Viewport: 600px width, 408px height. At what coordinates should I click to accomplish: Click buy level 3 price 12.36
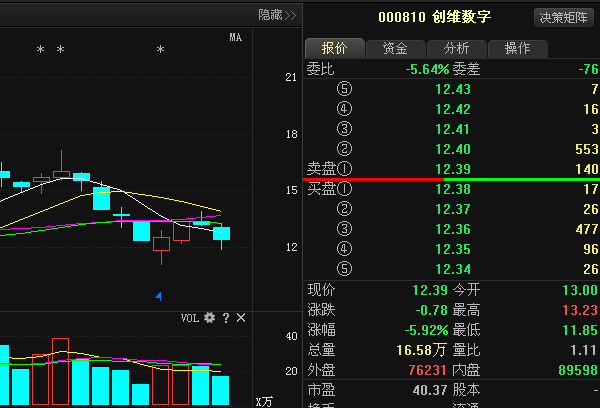(453, 229)
